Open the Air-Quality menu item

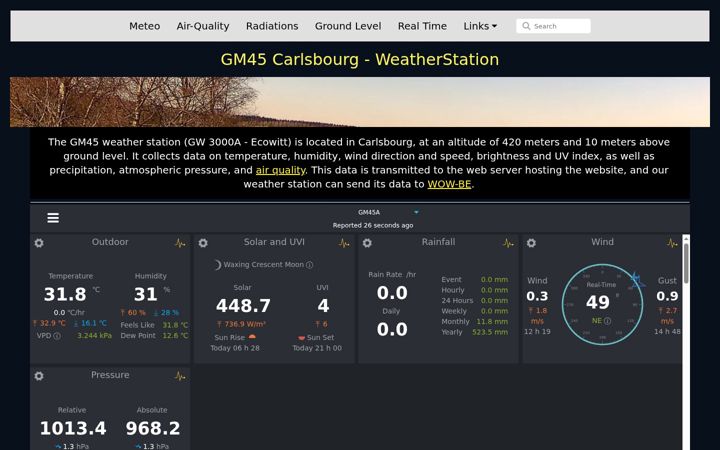click(203, 26)
